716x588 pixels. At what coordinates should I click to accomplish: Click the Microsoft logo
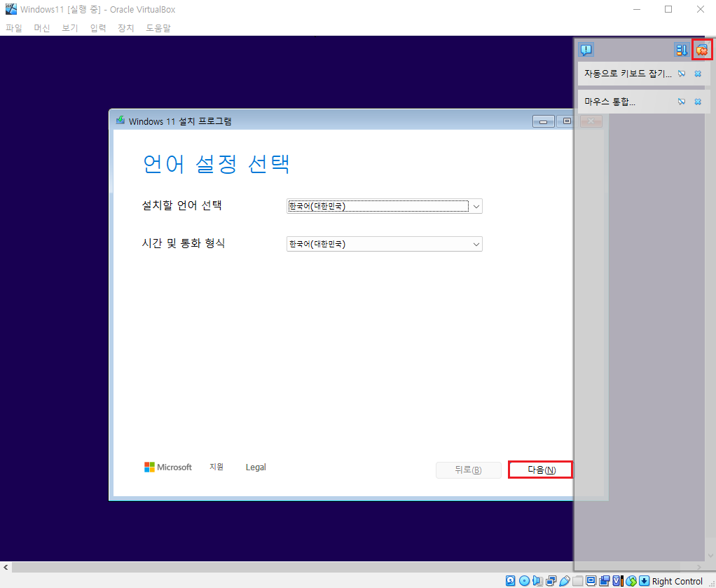point(168,467)
